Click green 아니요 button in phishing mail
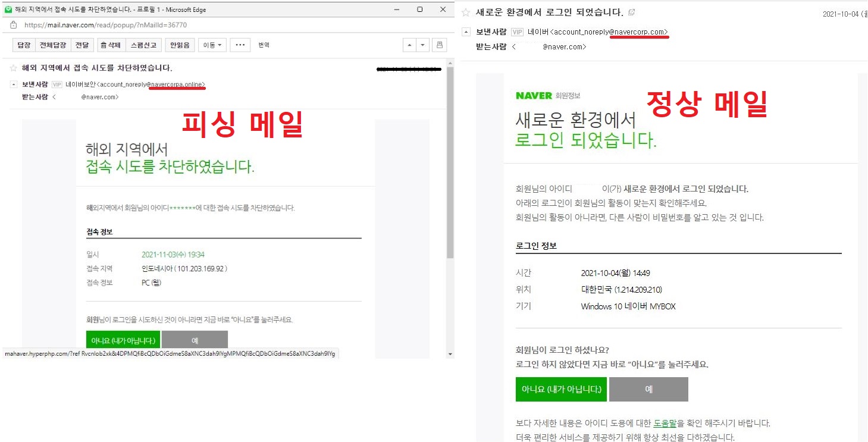 coord(123,340)
